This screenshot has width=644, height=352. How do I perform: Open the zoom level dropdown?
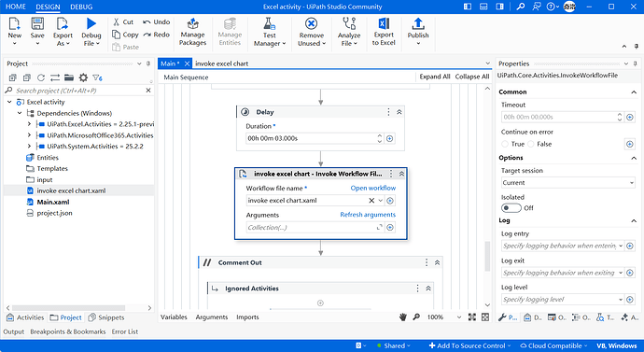pyautogui.click(x=459, y=317)
